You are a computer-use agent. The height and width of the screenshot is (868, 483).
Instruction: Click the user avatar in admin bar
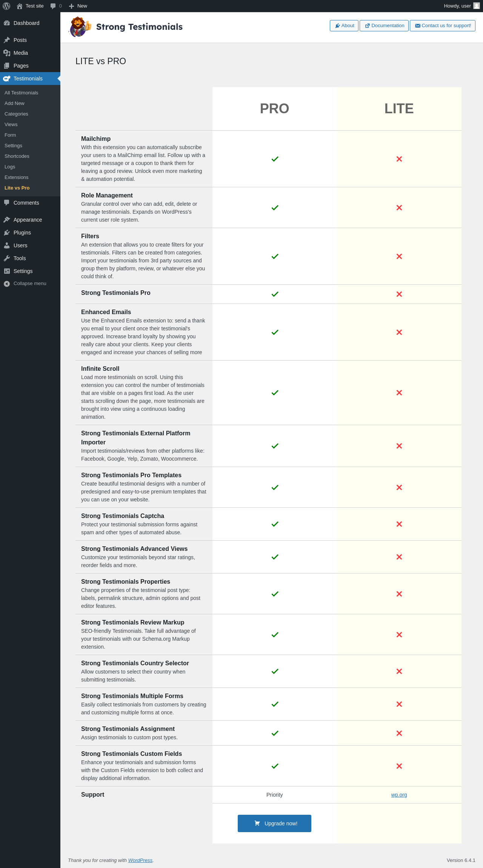pyautogui.click(x=476, y=6)
